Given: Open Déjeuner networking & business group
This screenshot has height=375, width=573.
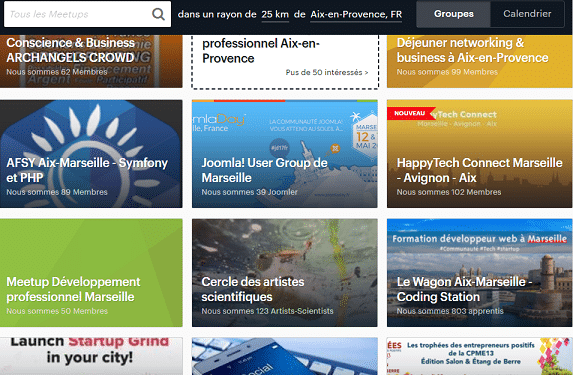Looking at the screenshot, I should pyautogui.click(x=479, y=61).
